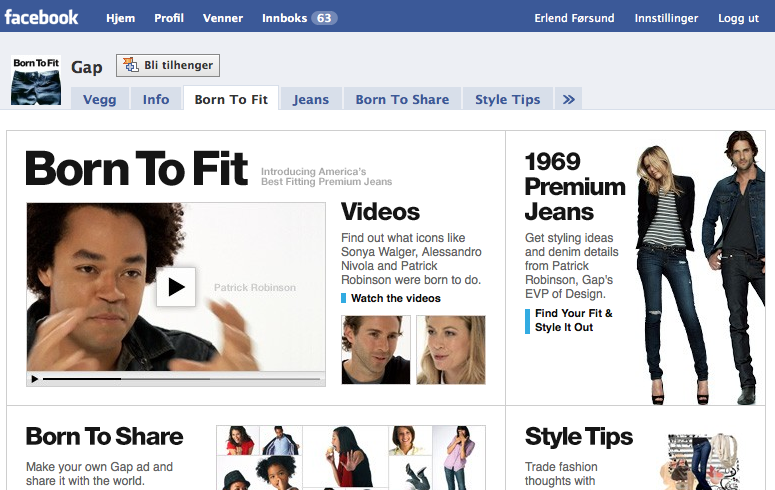Image resolution: width=775 pixels, height=490 pixels.
Task: Click the Videos heading
Action: 380,212
